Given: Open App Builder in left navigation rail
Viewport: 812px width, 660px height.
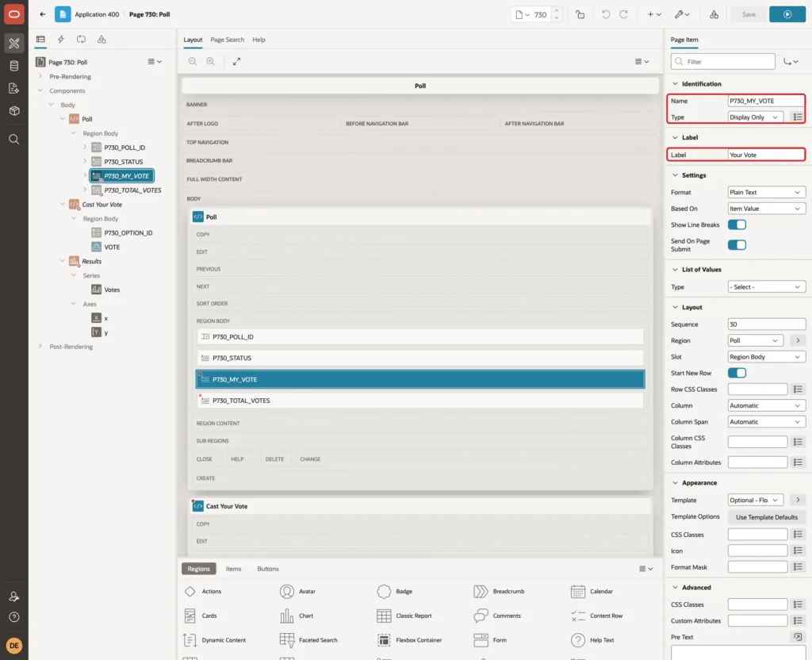Looking at the screenshot, I should click(x=14, y=44).
